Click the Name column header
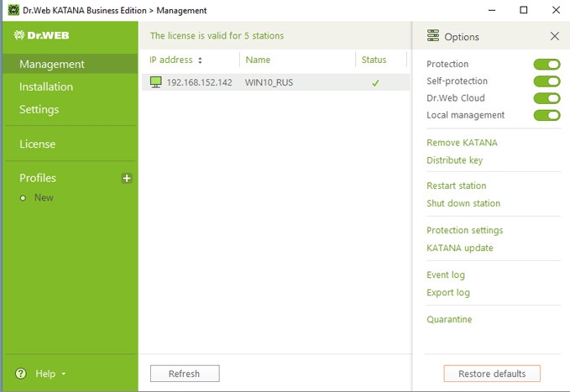The width and height of the screenshot is (570, 392). (258, 60)
